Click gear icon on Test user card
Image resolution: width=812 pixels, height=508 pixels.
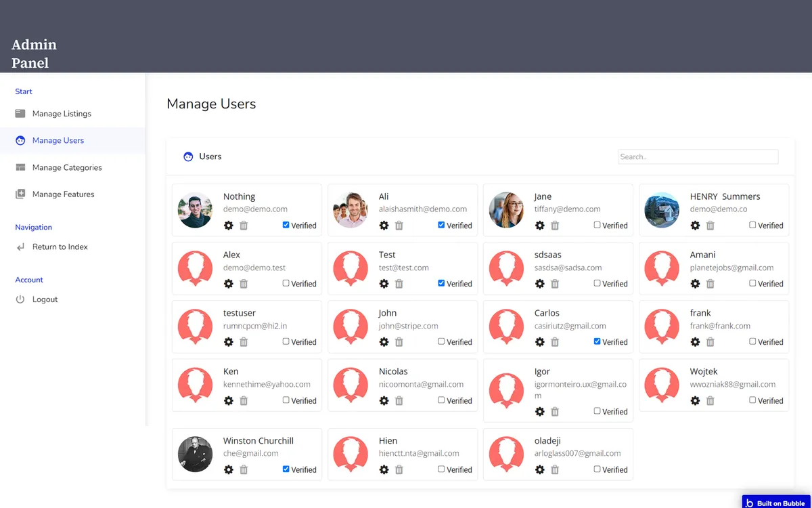click(384, 284)
